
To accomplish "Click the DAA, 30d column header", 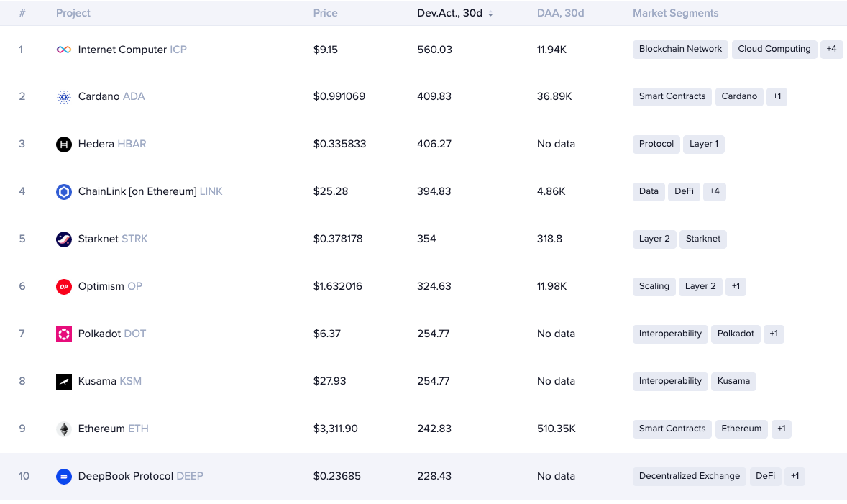I will [x=560, y=13].
